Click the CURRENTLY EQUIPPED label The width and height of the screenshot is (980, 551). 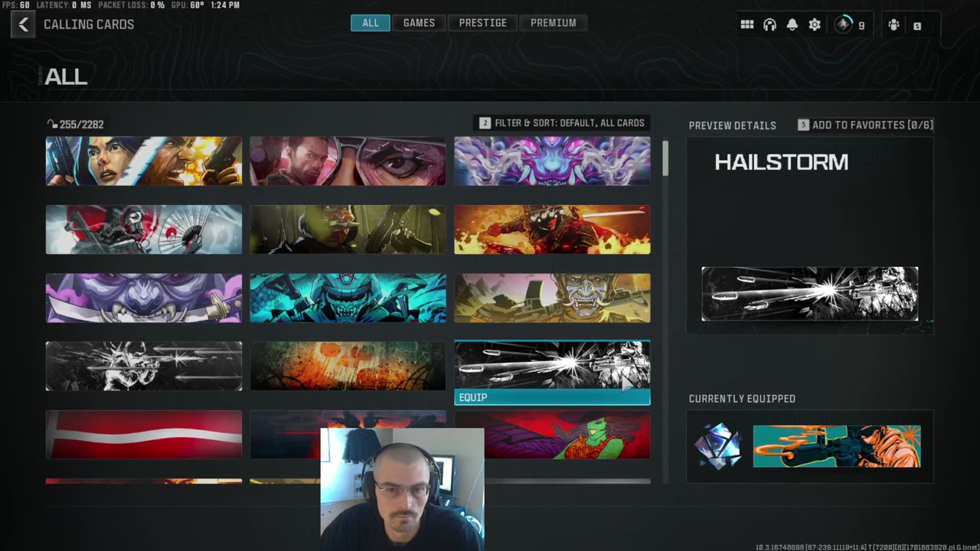742,399
